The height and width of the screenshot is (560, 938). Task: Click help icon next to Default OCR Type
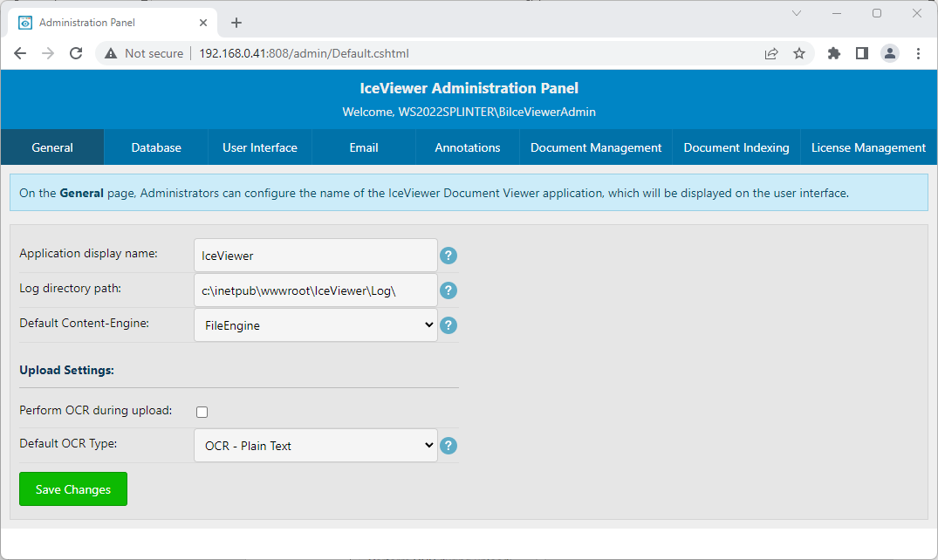click(448, 446)
